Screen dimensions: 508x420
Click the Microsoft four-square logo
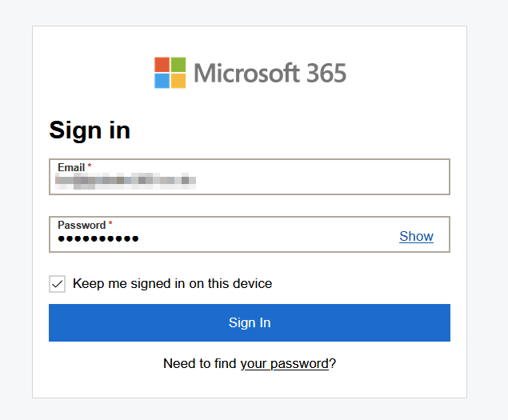click(x=170, y=73)
